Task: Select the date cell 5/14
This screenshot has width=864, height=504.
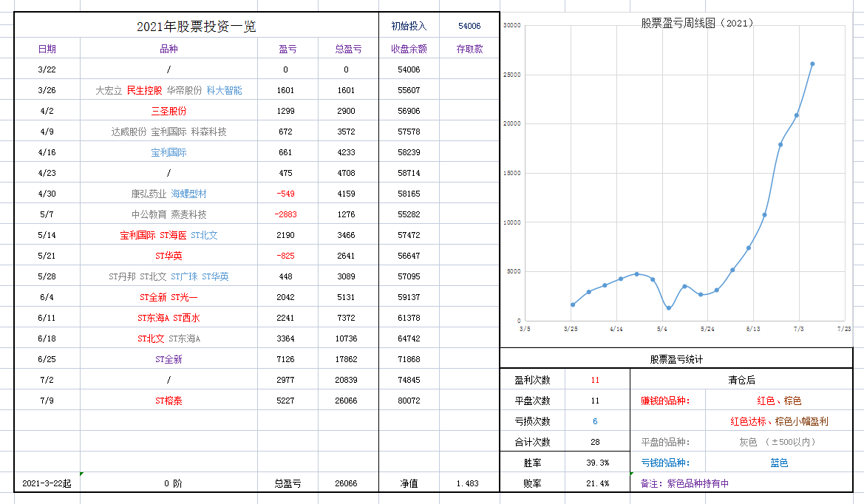Action: pos(47,235)
